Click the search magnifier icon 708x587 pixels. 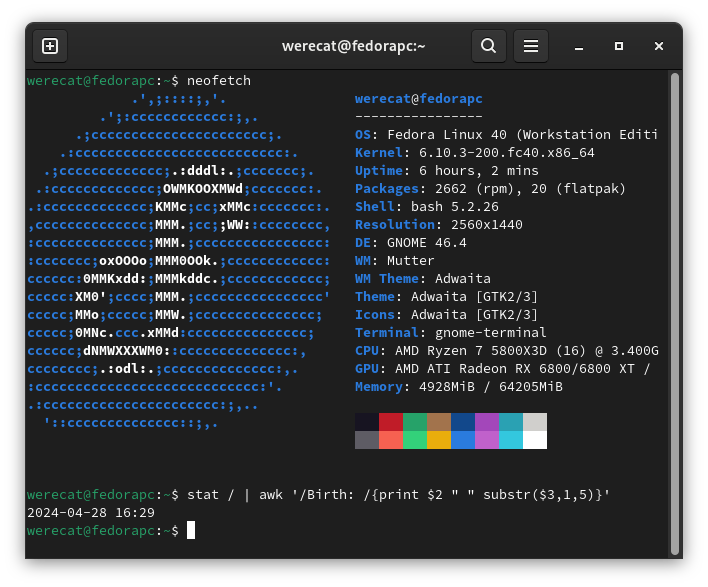point(488,46)
